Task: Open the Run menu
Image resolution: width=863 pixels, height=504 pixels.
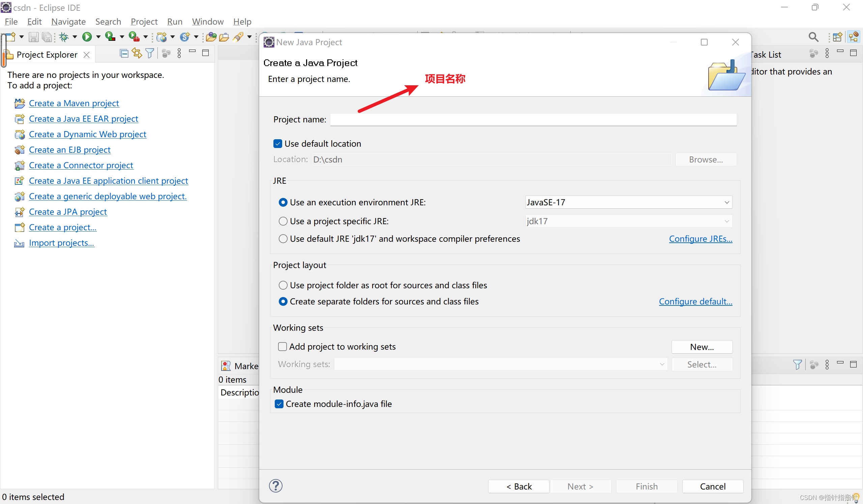Action: coord(175,22)
